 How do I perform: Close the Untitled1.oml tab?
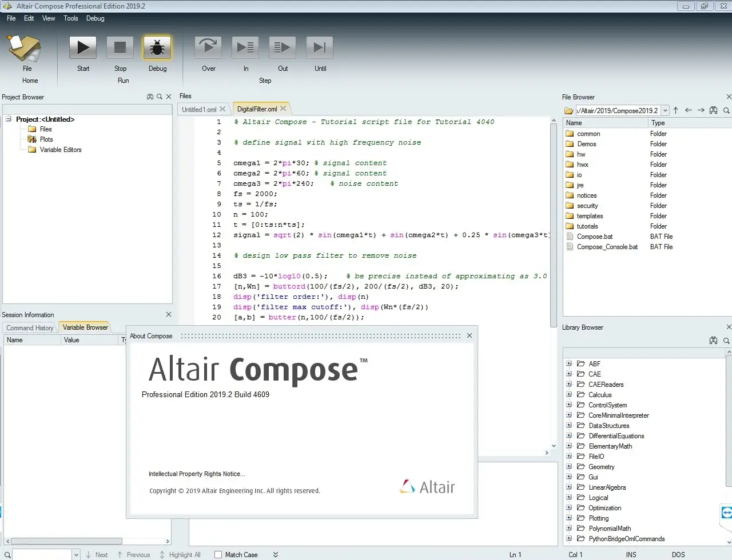coord(222,109)
